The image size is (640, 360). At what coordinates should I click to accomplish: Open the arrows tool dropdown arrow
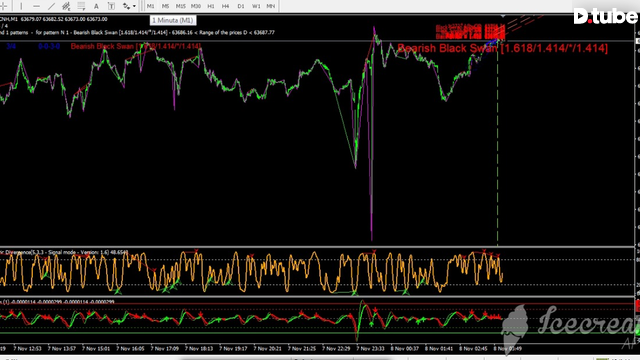point(134,6)
